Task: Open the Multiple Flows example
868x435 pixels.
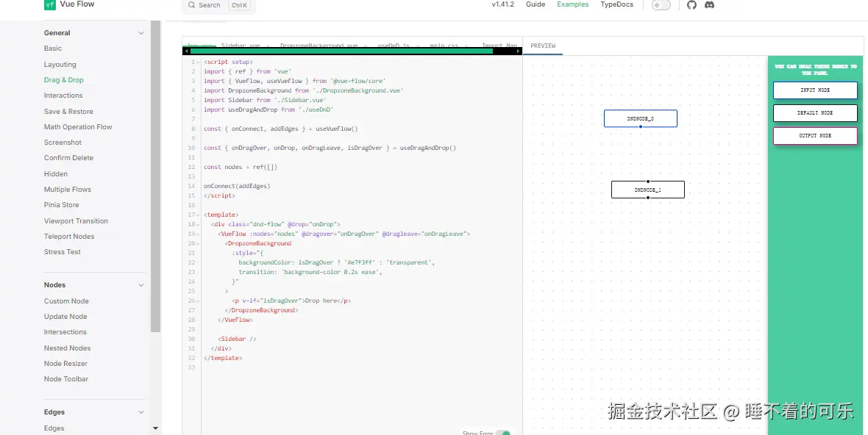Action: 68,190
